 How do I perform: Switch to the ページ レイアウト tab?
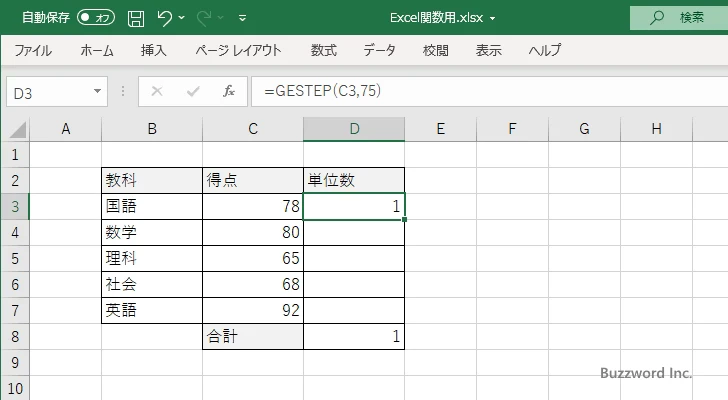(238, 50)
